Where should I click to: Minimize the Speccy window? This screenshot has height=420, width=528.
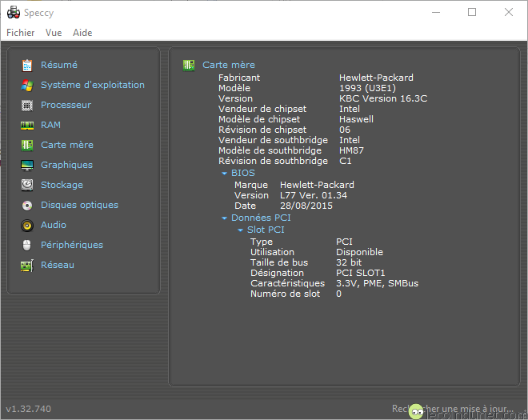point(436,13)
